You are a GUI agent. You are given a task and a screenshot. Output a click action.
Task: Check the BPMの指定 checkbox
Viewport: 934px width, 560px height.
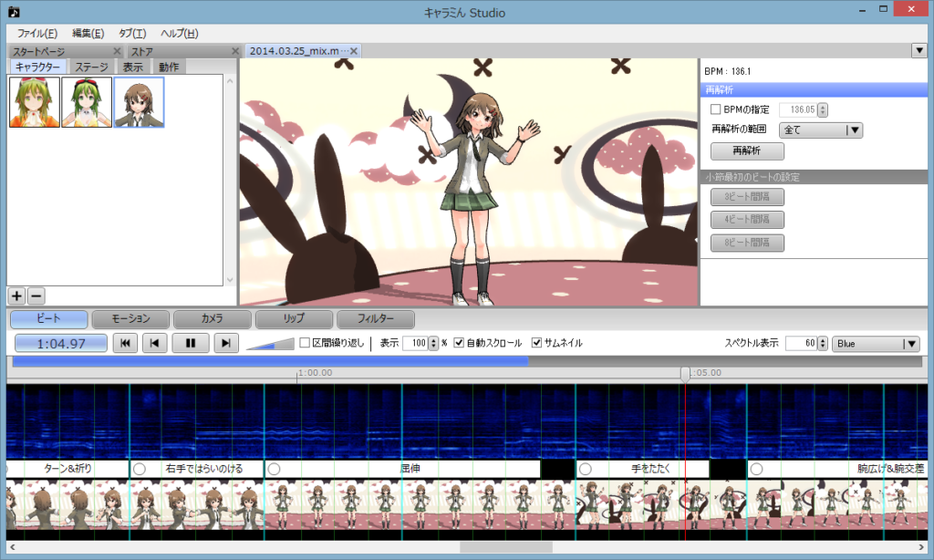point(716,109)
